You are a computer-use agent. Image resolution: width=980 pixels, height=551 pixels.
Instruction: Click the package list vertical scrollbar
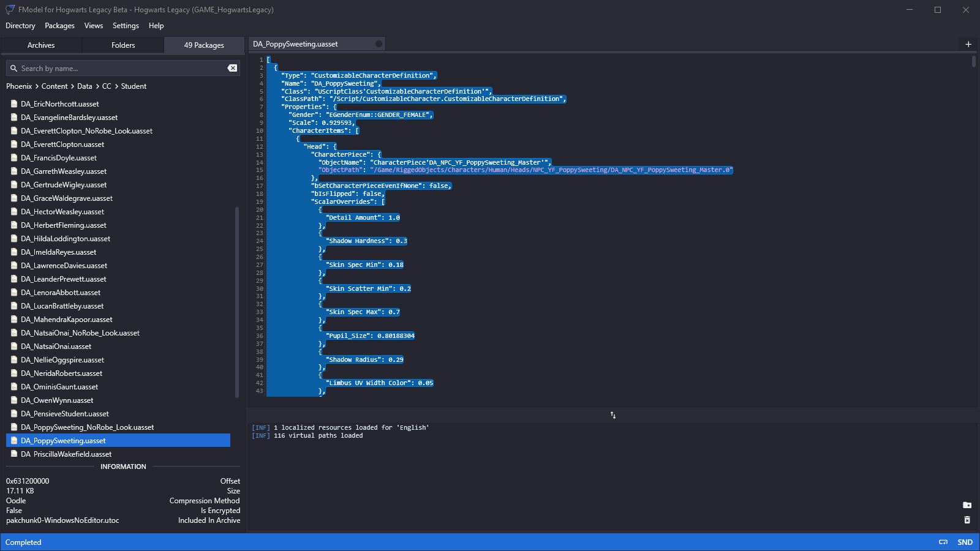(237, 302)
